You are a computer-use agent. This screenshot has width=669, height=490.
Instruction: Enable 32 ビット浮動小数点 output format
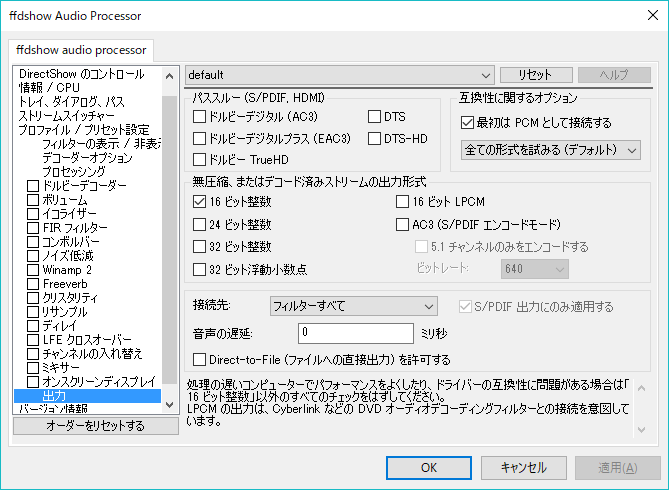pos(199,269)
